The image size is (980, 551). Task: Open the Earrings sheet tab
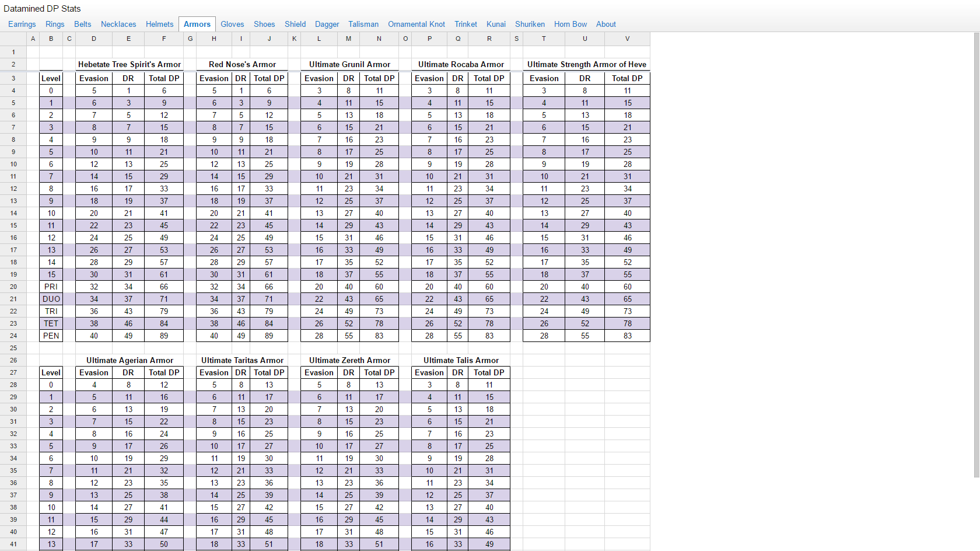(x=22, y=24)
